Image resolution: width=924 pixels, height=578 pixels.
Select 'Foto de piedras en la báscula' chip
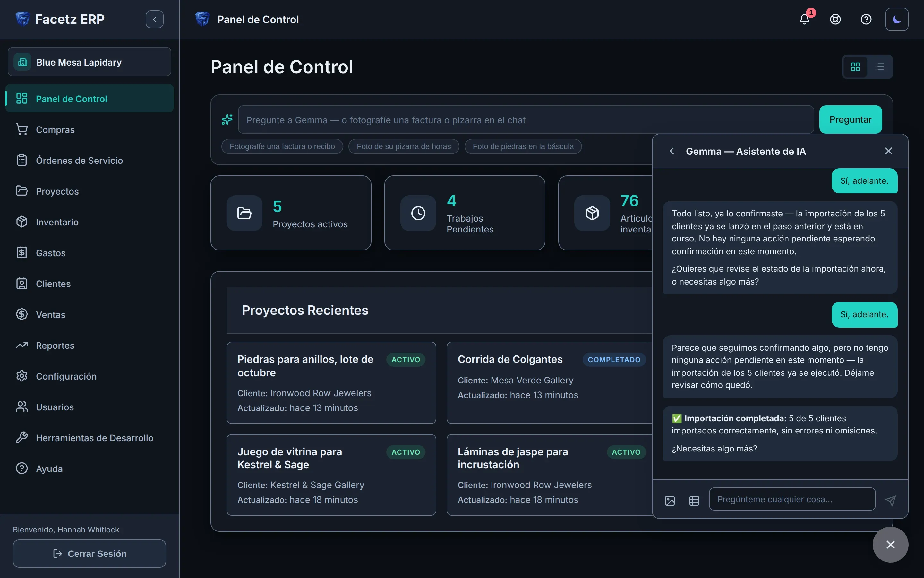[x=523, y=146]
